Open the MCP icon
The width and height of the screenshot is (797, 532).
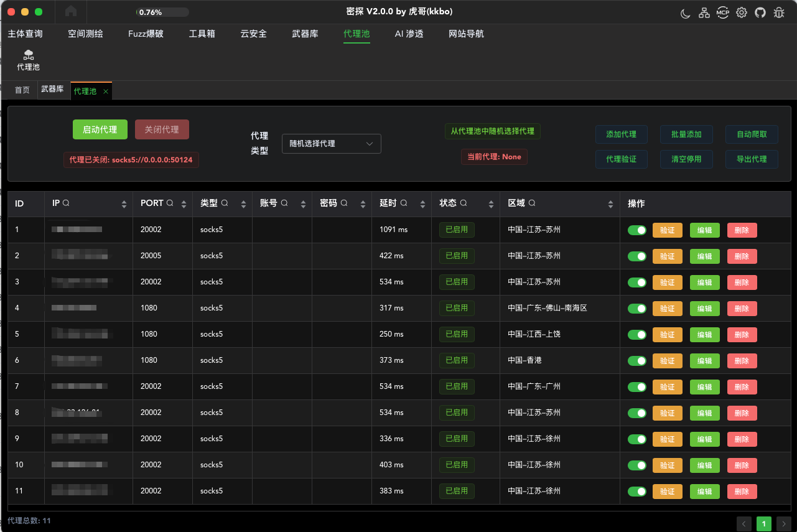point(722,12)
